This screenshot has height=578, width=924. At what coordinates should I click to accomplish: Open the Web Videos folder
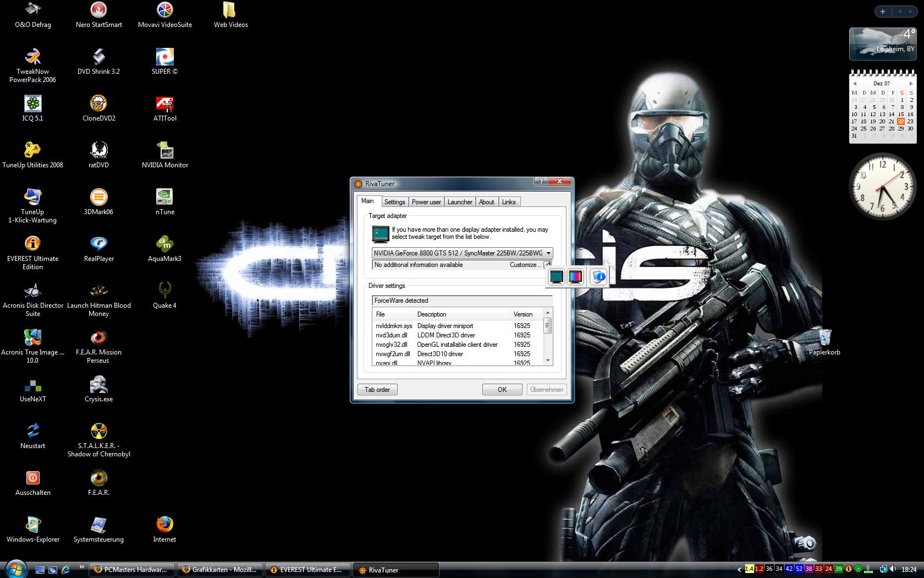click(230, 15)
